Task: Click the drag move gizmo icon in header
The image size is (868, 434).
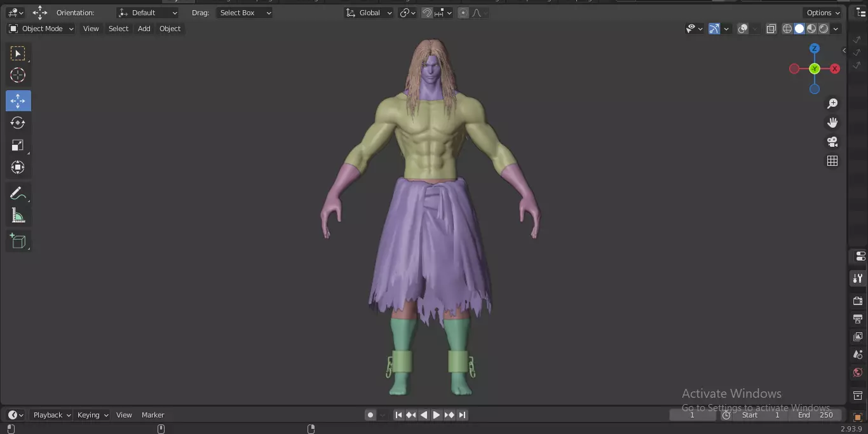Action: tap(40, 13)
